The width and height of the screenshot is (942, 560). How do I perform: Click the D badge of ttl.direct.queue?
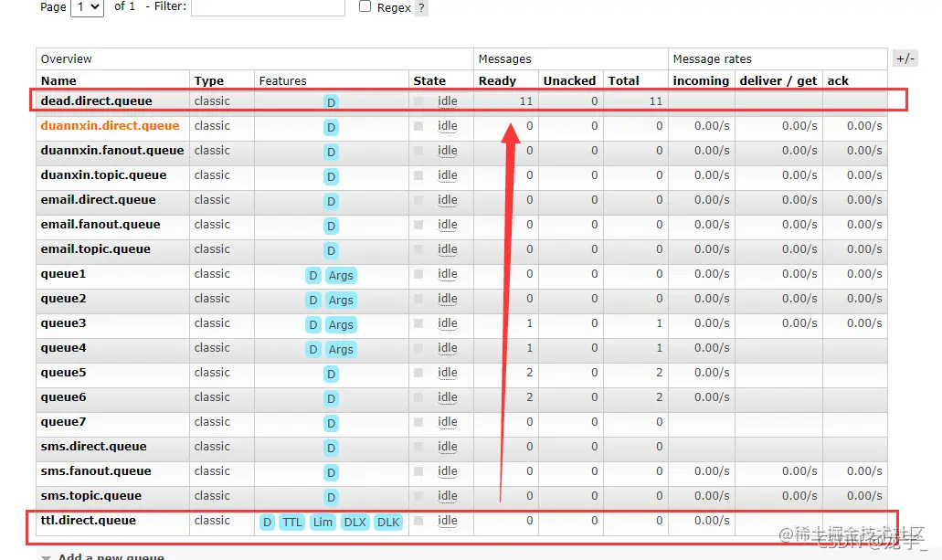pos(268,522)
